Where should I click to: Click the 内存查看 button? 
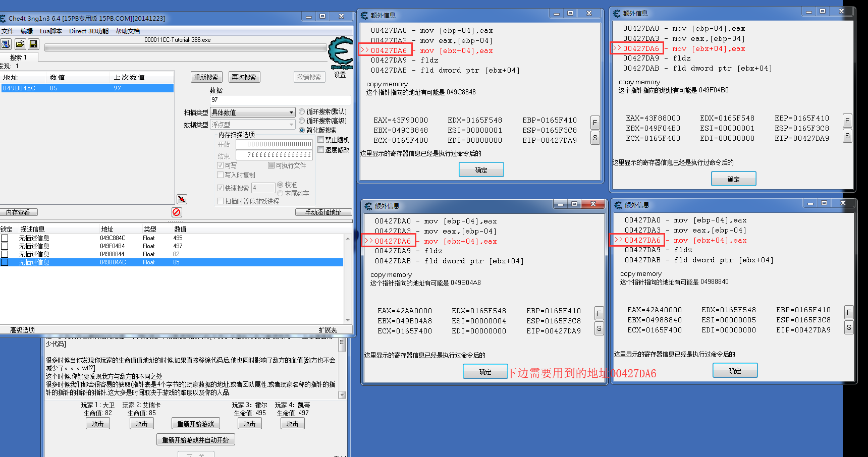[x=18, y=212]
